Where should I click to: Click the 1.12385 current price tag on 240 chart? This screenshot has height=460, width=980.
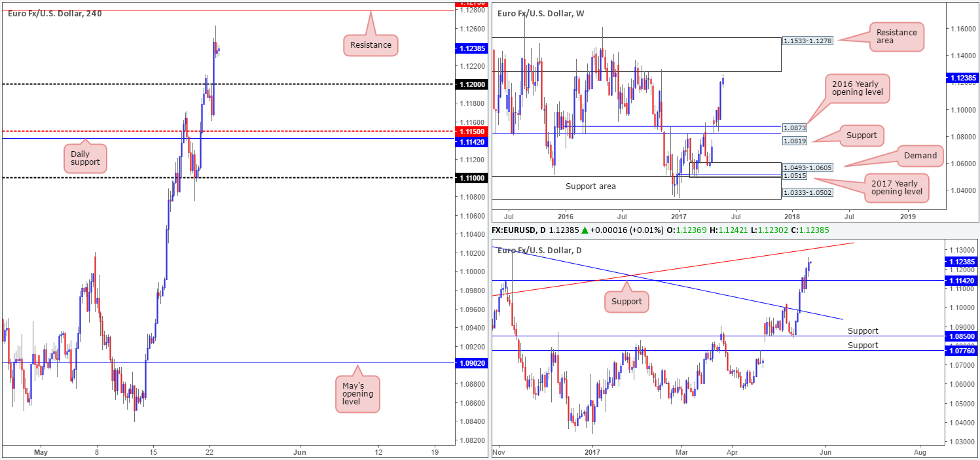pyautogui.click(x=471, y=48)
